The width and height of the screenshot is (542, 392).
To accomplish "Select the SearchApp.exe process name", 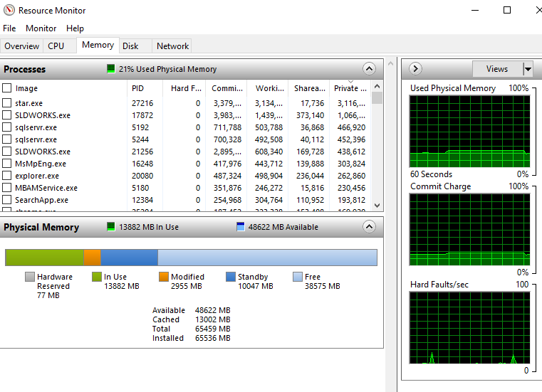I will tap(41, 200).
